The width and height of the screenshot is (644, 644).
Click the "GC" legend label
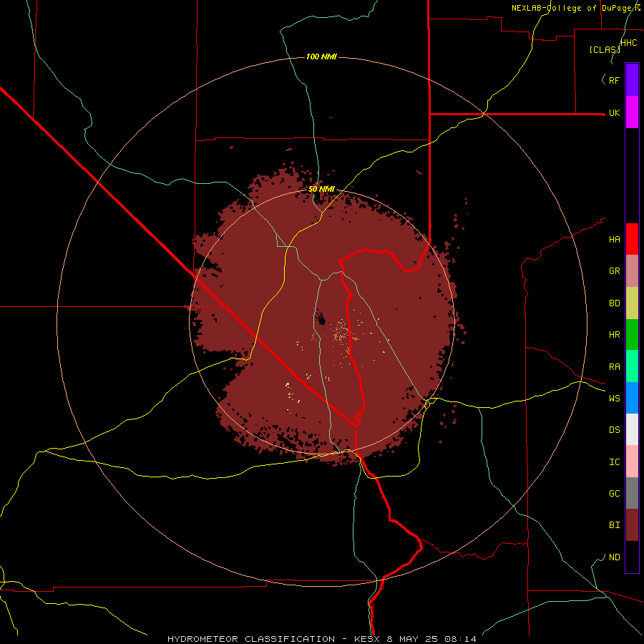click(x=615, y=494)
